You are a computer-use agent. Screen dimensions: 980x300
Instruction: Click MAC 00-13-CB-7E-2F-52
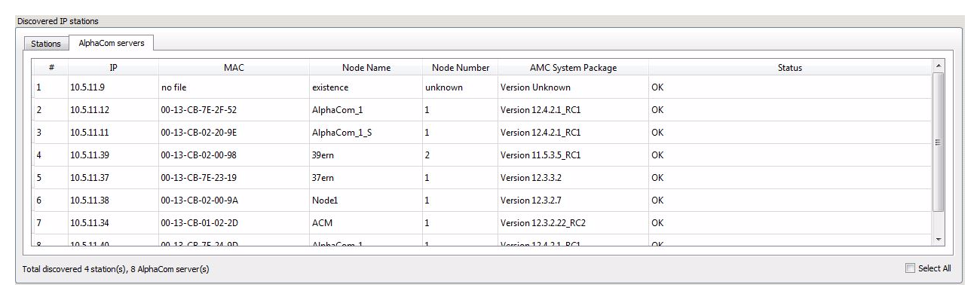tap(234, 110)
